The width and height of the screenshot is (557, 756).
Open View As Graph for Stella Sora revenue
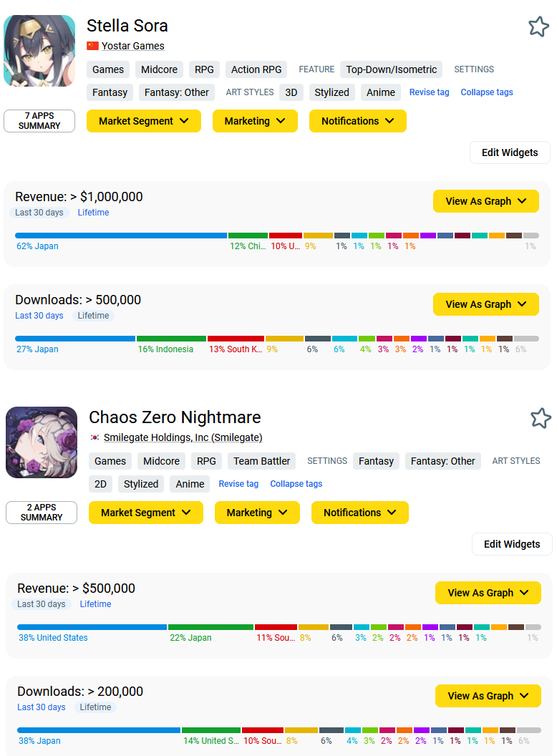tap(485, 201)
